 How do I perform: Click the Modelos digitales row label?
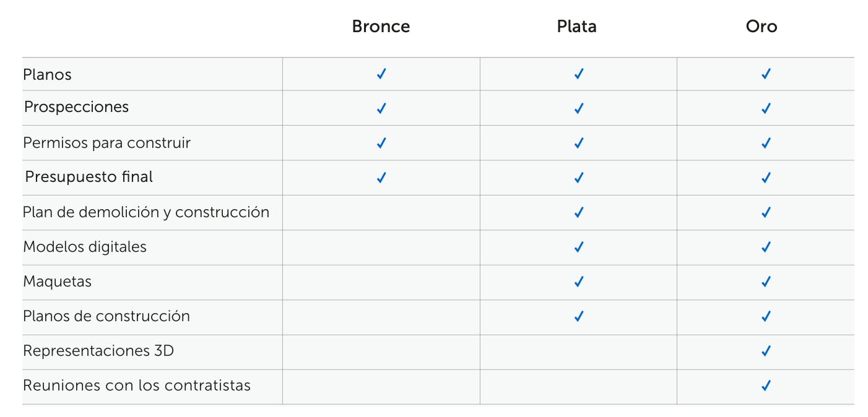(85, 247)
